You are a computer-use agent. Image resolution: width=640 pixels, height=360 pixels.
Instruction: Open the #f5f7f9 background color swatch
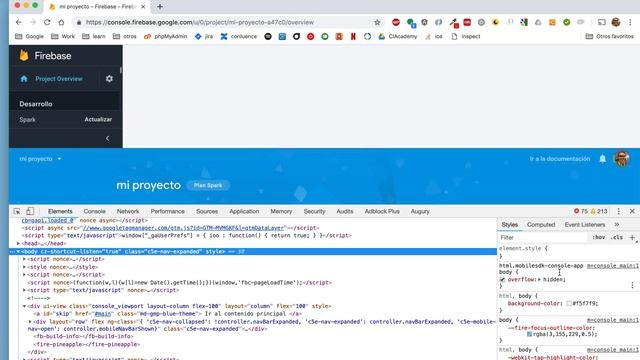pos(569,304)
